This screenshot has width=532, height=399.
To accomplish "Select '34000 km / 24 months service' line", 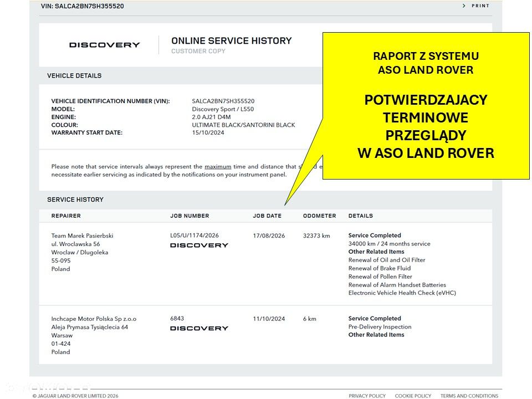I will pos(390,244).
